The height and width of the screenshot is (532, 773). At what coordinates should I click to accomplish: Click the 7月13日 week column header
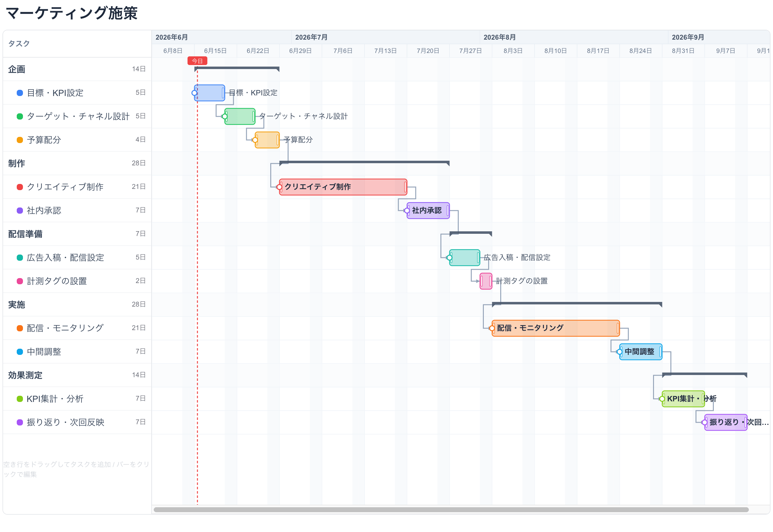(x=385, y=51)
